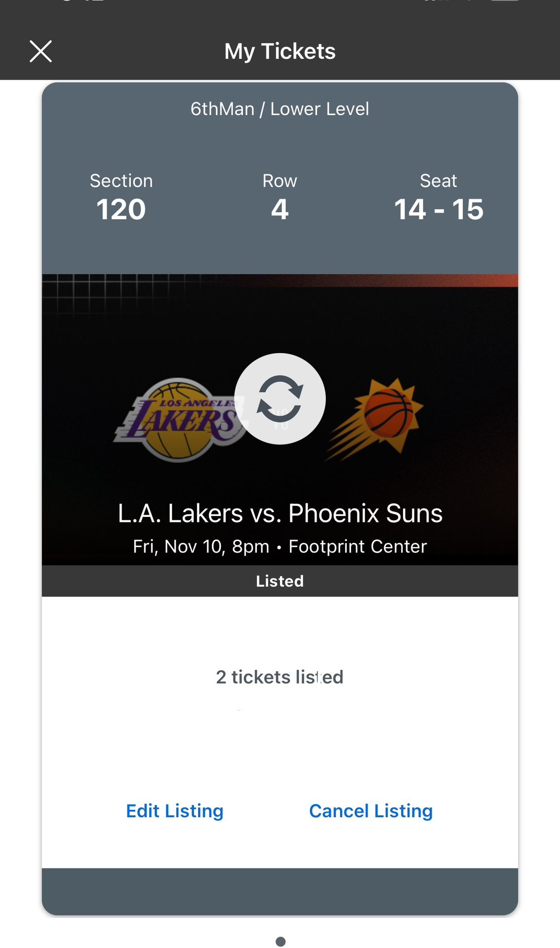Tap the 6thMan / Lower Level label
Screen dimensions: 560x948
[280, 109]
